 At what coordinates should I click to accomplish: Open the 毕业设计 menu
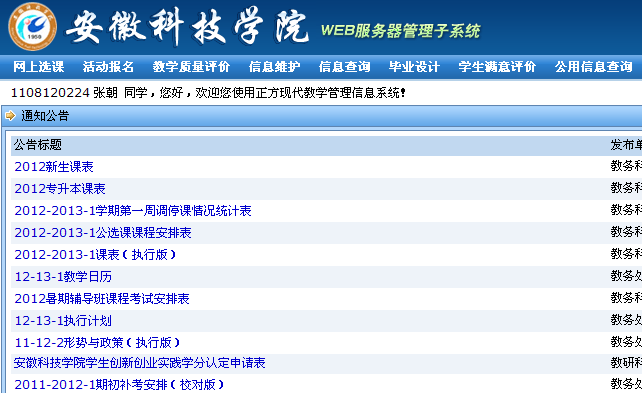pyautogui.click(x=414, y=66)
